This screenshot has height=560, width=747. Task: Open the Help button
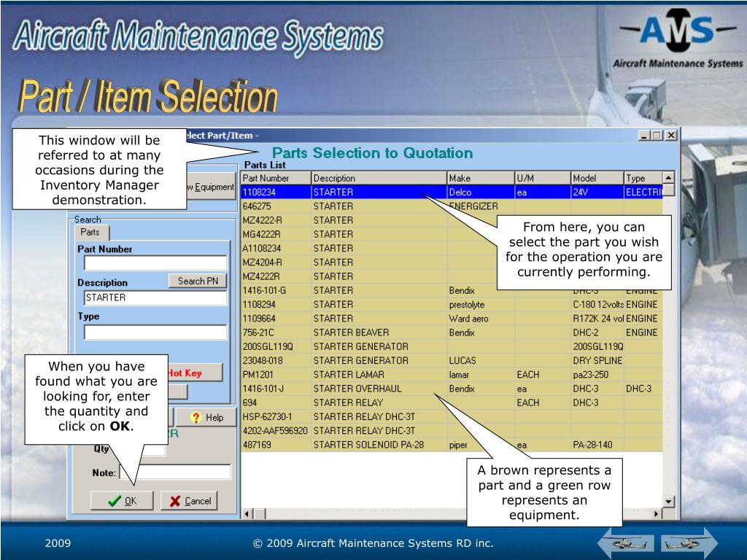(206, 417)
